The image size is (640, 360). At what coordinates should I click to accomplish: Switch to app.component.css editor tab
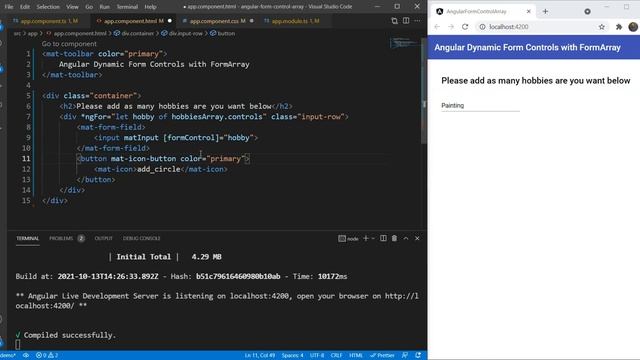pyautogui.click(x=217, y=21)
